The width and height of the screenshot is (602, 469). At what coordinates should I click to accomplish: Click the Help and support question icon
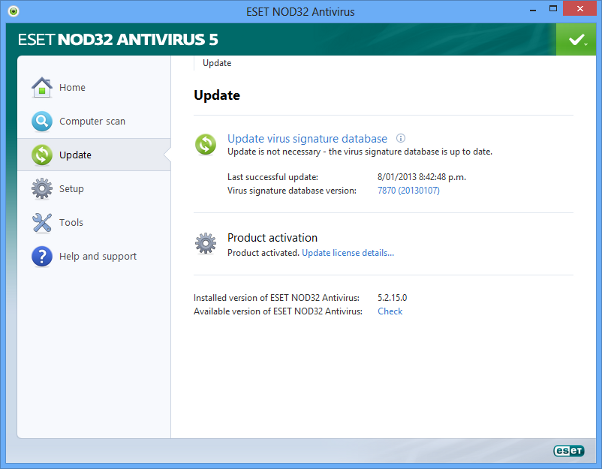[x=42, y=256]
